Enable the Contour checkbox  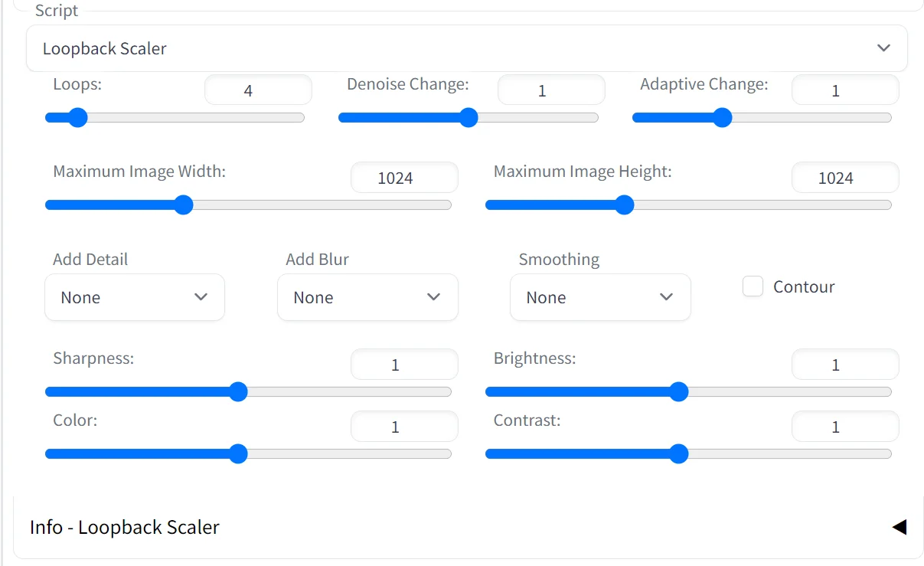tap(753, 286)
